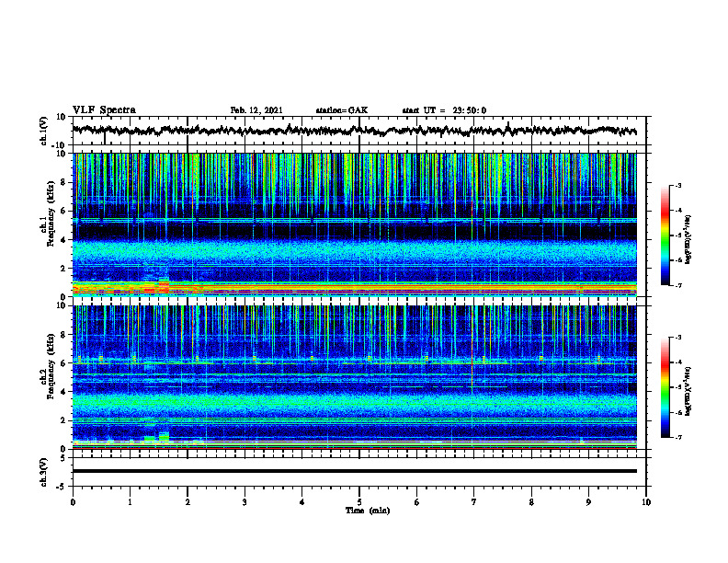Click the ch.1 spectrogram color scale bar
The height and width of the screenshot is (563, 728).
click(x=665, y=236)
